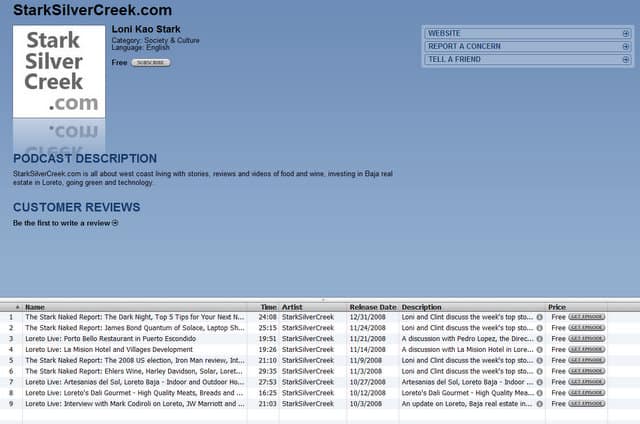Get the James Bond Quantum of Solace episode

586,327
